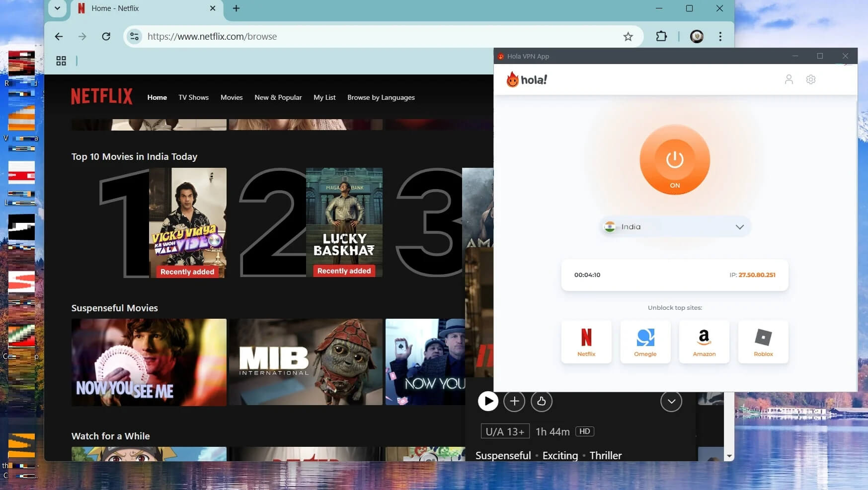This screenshot has width=868, height=490.
Task: Go back in the Chrome browser
Action: pos(59,36)
